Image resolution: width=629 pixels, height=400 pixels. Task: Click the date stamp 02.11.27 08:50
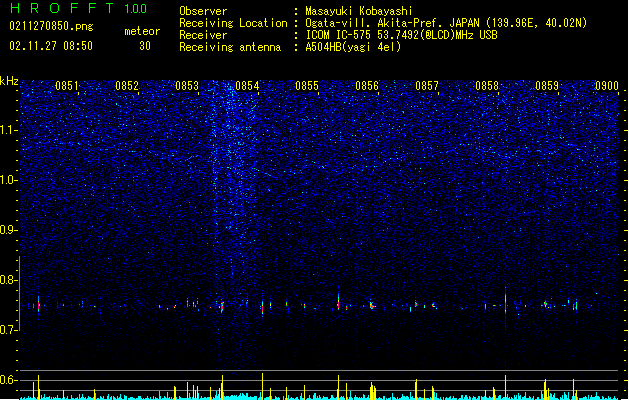point(51,46)
